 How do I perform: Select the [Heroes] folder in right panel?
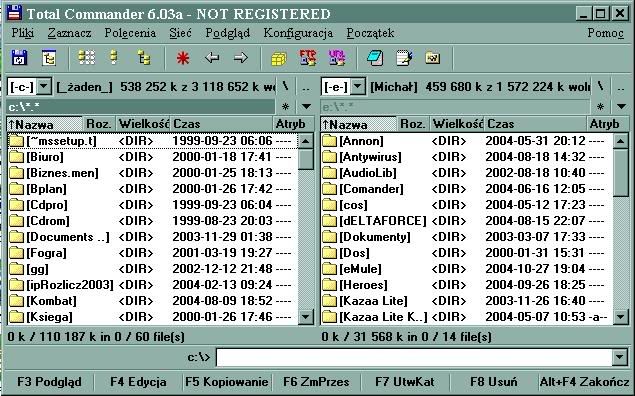pos(467,285)
